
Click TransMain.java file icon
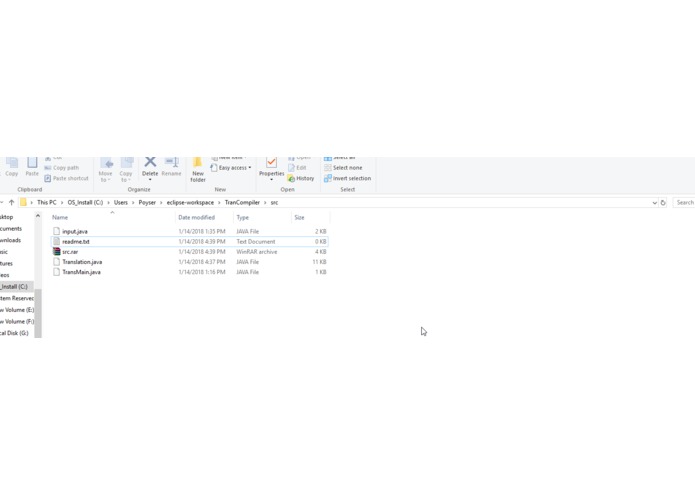point(56,272)
